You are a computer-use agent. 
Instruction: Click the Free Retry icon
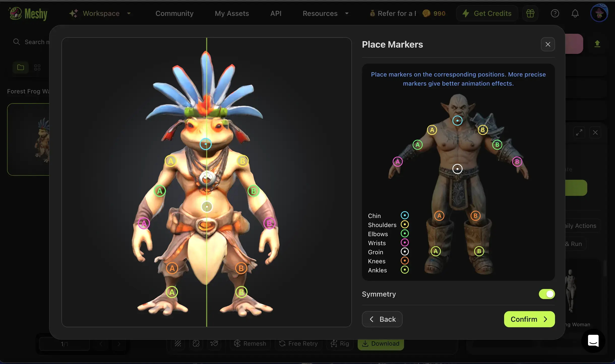point(282,344)
